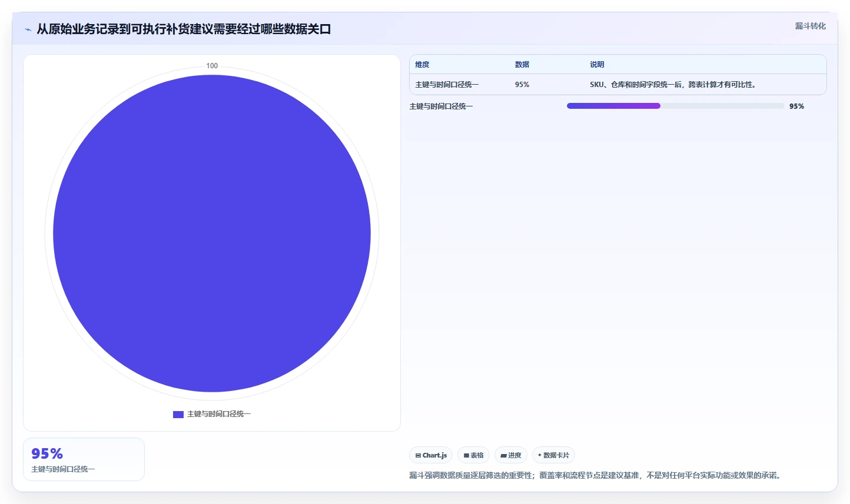Click the 95% label beside the progress bar
Screen dimensions: 850x504
[796, 106]
